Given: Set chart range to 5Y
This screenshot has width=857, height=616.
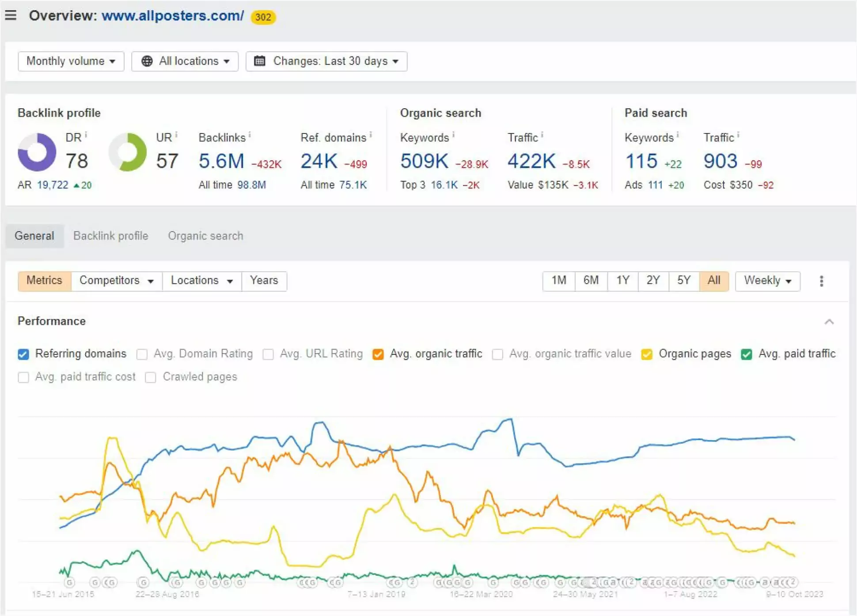Looking at the screenshot, I should 684,281.
